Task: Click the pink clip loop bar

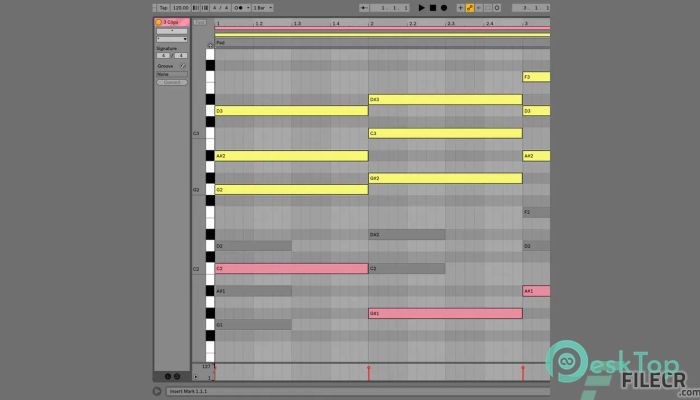Action: pyautogui.click(x=382, y=28)
